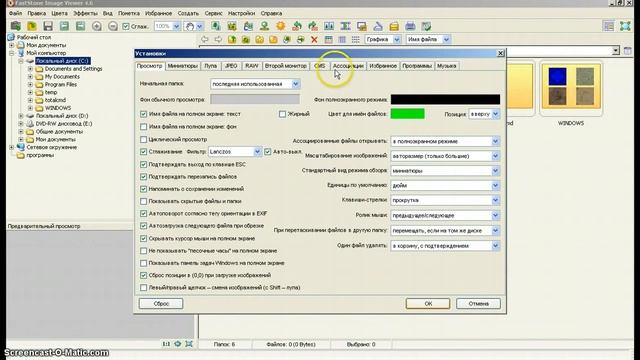This screenshot has width=640, height=360.
Task: Click the Rotate Left toolbar icon
Action: tap(297, 26)
